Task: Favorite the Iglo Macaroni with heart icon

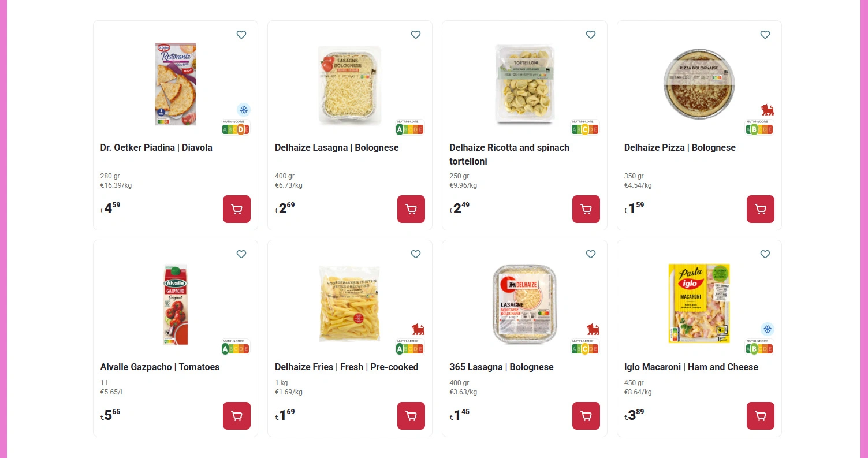Action: pos(765,254)
